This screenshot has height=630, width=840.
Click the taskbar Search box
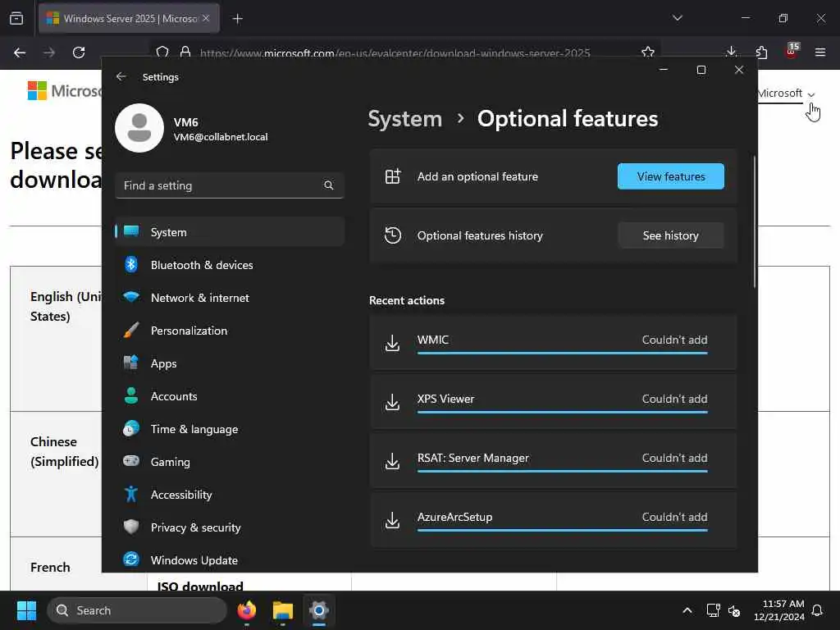point(137,610)
